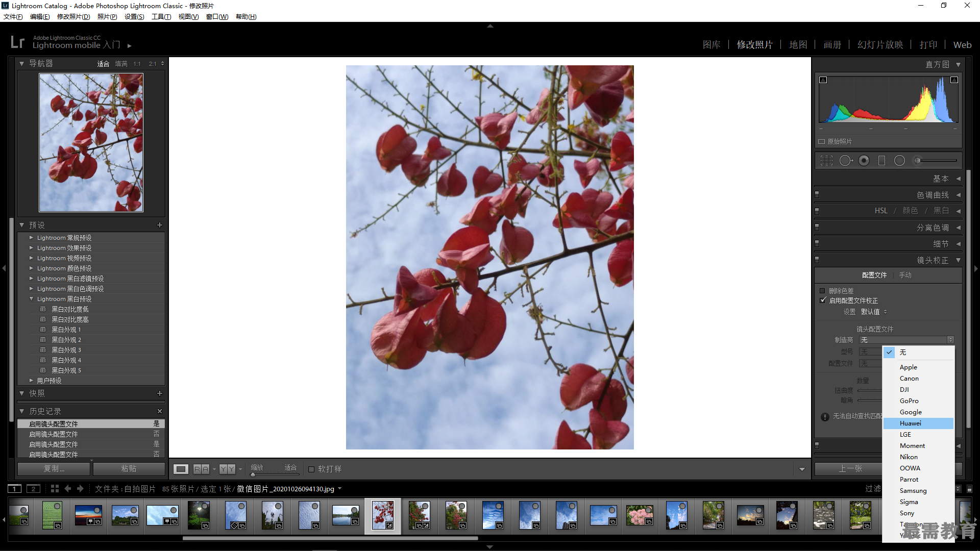Select the selected red-flower filmstrip thumbnail
This screenshot has height=551, width=980.
(383, 515)
